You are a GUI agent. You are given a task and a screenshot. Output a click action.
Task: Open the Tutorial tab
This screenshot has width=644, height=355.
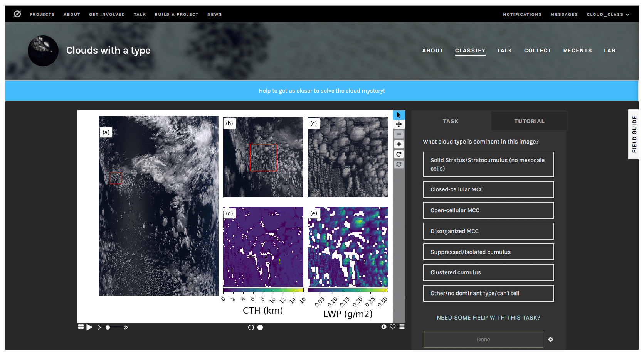[529, 121]
